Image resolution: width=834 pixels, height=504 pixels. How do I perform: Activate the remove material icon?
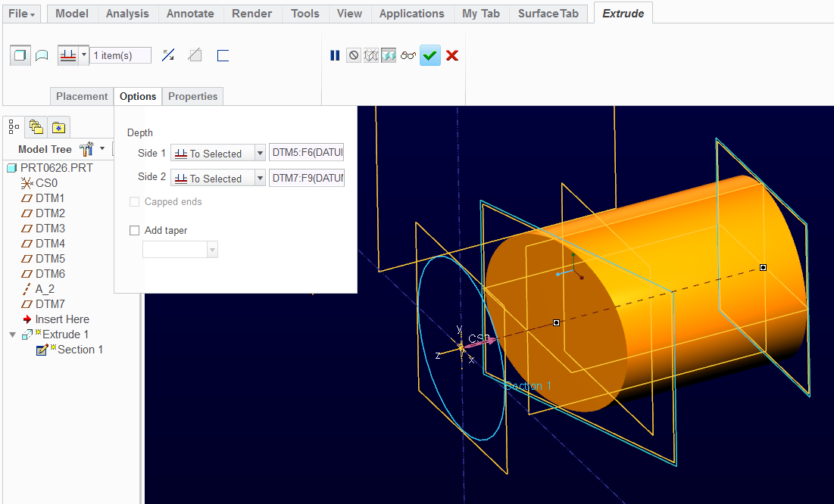[x=195, y=55]
